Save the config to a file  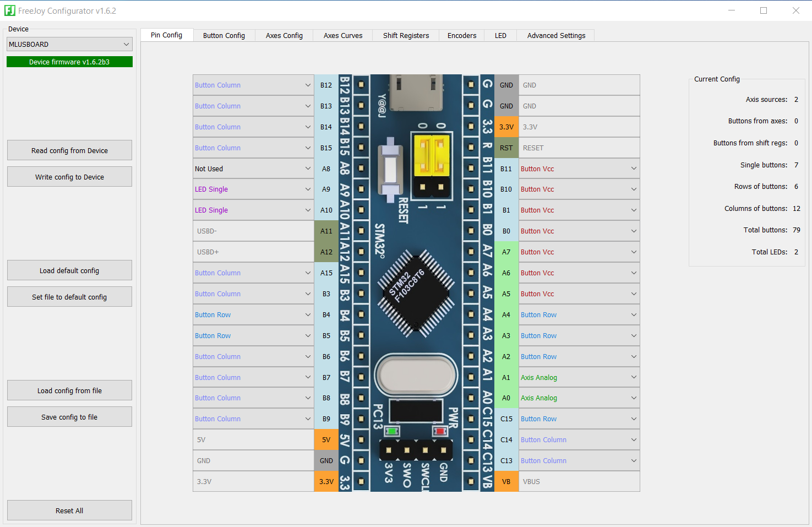pos(69,416)
